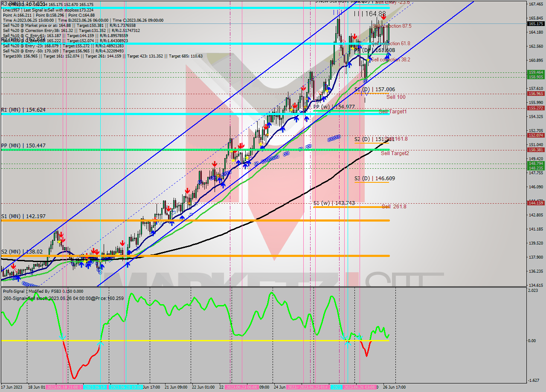Select the S1 (w) 143.743 weekly label
The height and width of the screenshot is (392, 546).
[x=334, y=203]
